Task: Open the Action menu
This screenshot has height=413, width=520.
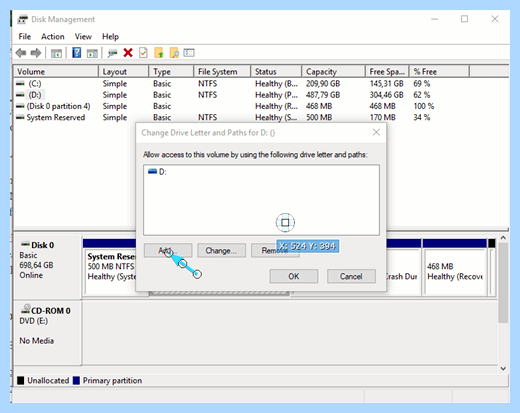Action: tap(53, 36)
